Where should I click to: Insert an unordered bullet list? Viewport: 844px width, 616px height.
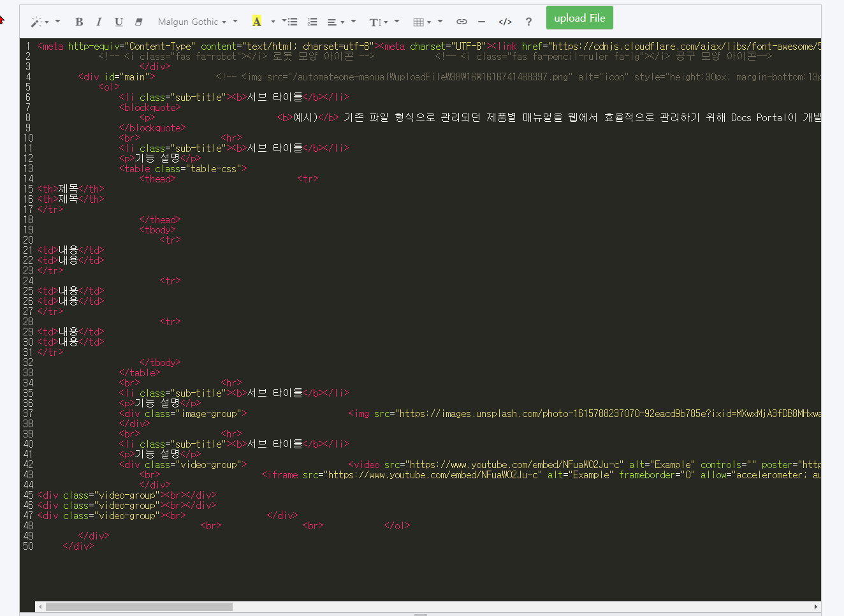point(291,22)
